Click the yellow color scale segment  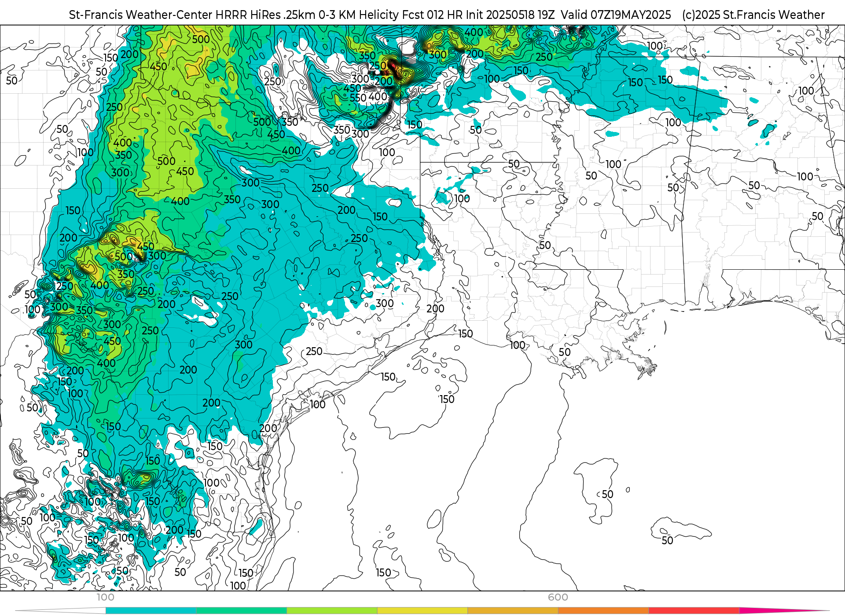click(422, 610)
